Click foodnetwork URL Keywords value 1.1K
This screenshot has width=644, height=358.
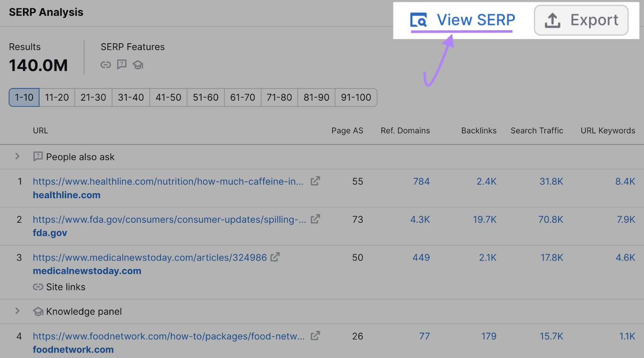tap(627, 337)
